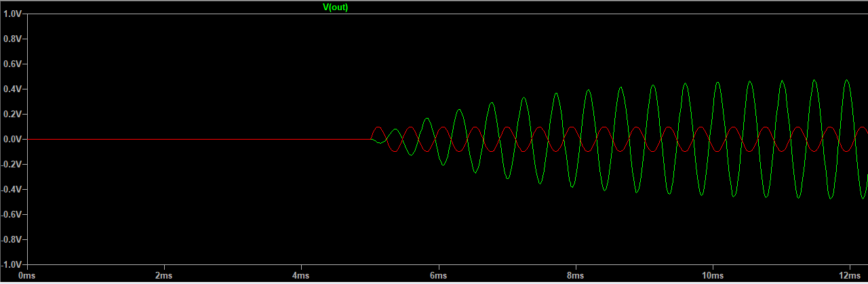Click the V(out) trace label
The height and width of the screenshot is (284, 868).
(x=335, y=7)
